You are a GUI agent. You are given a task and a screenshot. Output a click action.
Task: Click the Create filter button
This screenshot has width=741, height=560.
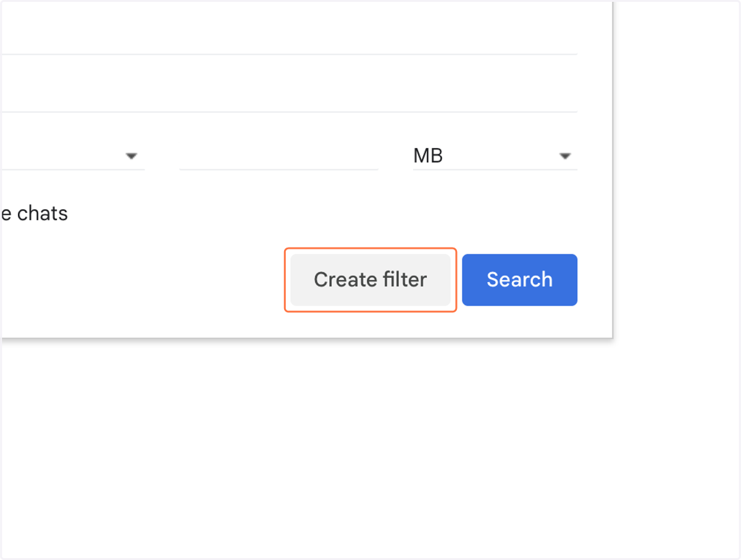pos(371,280)
